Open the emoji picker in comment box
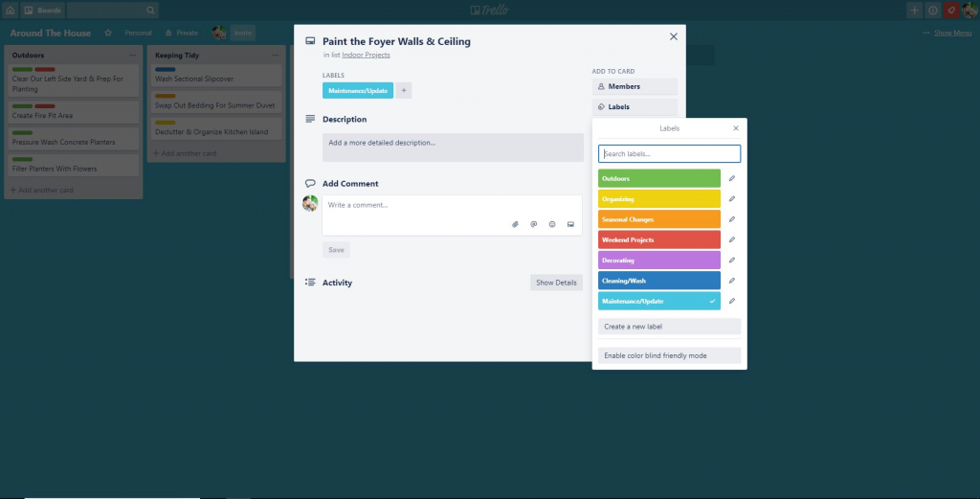This screenshot has height=499, width=980. (552, 224)
